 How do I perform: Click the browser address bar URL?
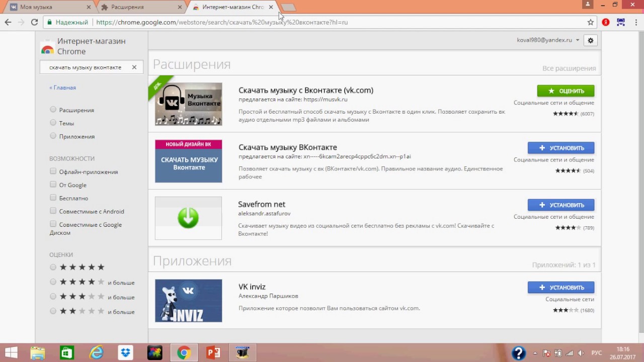click(221, 22)
